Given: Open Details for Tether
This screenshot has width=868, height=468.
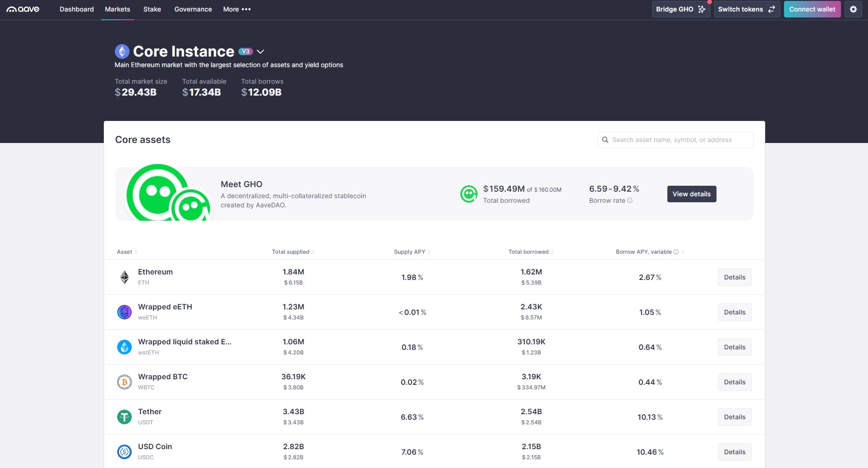Looking at the screenshot, I should (x=734, y=417).
